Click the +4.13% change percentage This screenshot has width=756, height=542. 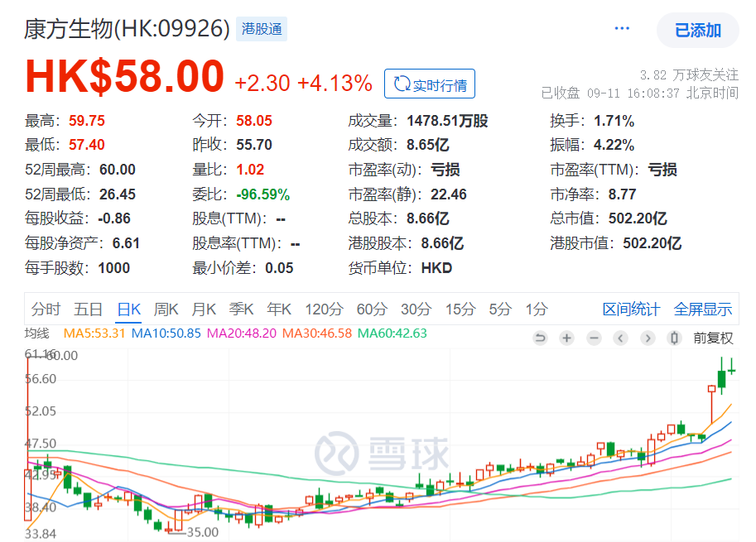[x=335, y=84]
